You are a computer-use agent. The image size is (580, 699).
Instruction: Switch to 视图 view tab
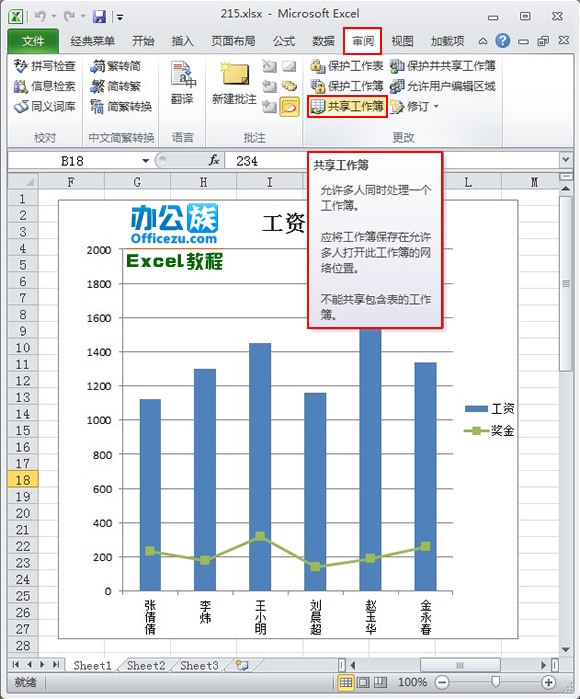[x=402, y=41]
